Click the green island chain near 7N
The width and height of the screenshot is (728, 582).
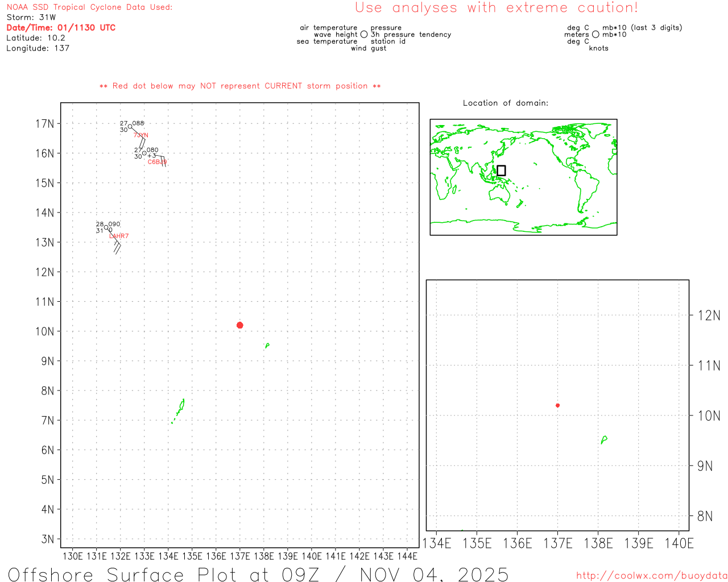[179, 410]
